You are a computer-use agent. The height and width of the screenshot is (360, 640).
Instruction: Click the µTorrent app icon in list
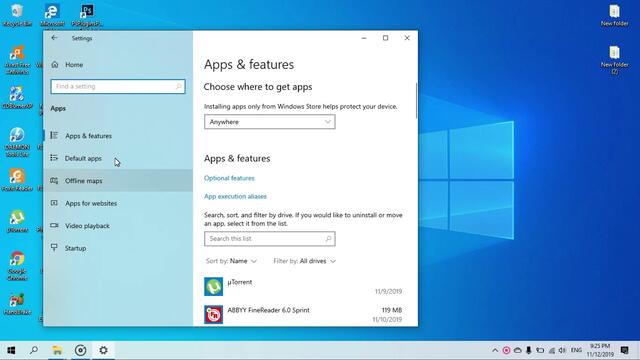point(213,287)
